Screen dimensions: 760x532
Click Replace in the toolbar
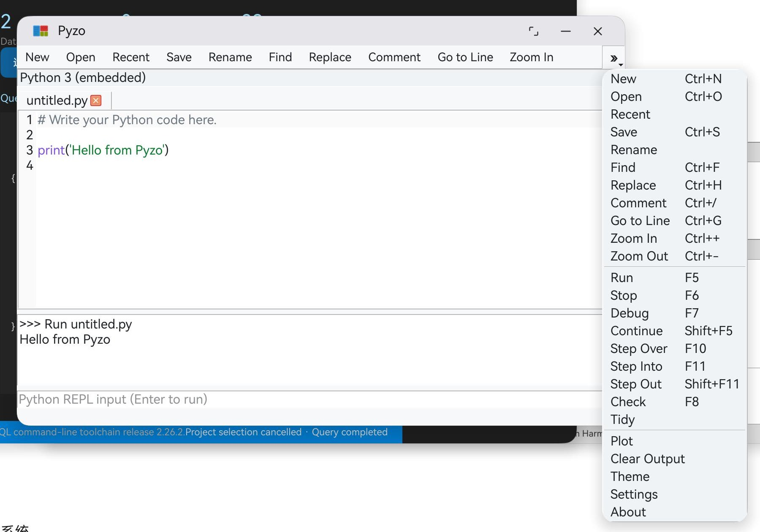point(330,57)
